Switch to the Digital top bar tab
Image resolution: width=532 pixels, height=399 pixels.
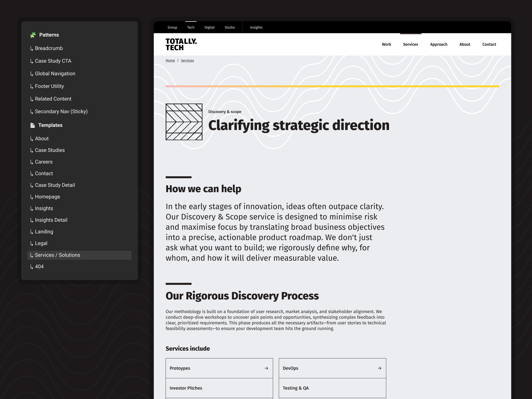(209, 27)
